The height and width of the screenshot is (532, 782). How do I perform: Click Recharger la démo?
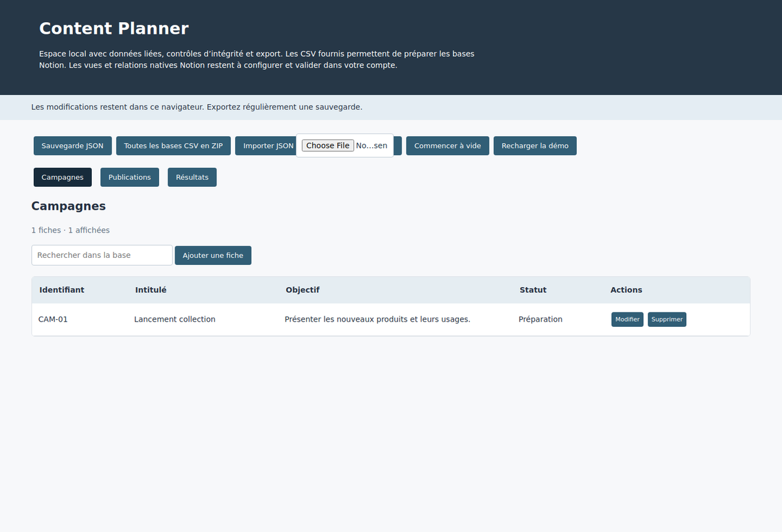[x=535, y=146]
